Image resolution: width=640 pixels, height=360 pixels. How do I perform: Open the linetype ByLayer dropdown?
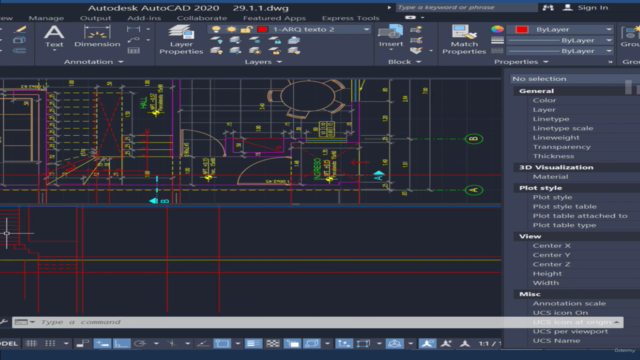click(x=609, y=51)
